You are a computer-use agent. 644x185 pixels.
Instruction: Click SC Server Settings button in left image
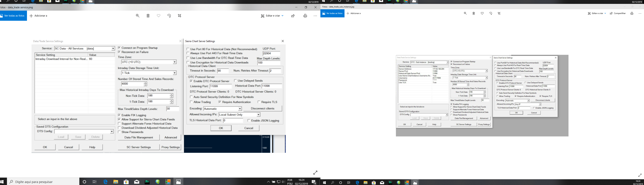(x=139, y=147)
